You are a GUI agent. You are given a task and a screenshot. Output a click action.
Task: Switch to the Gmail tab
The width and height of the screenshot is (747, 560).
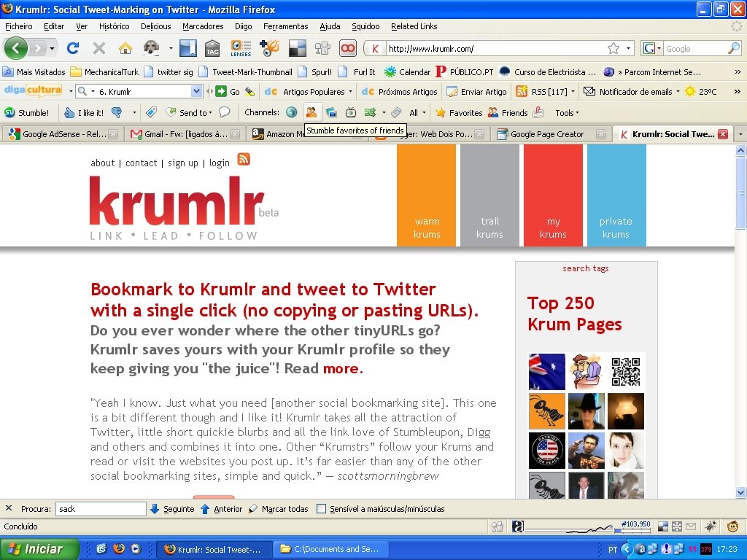click(185, 134)
